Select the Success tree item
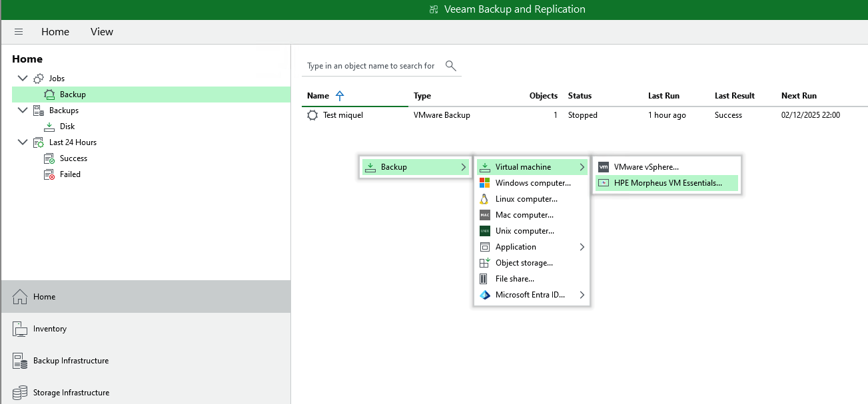Screen dimensions: 868x404 point(73,158)
